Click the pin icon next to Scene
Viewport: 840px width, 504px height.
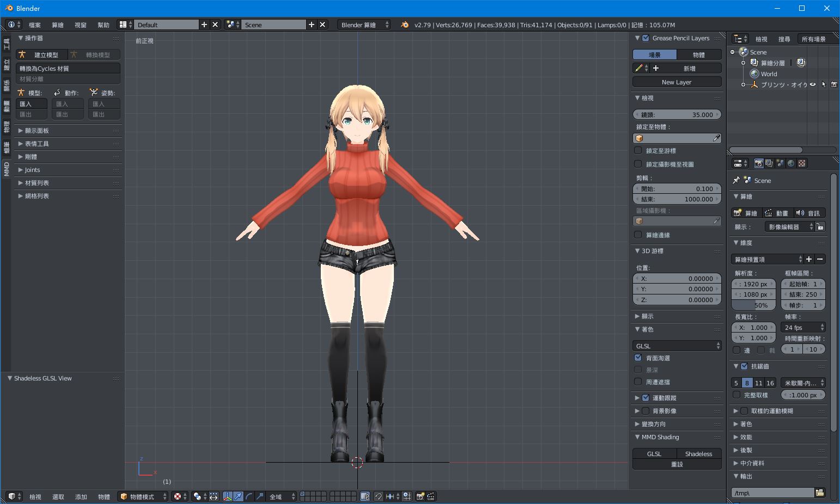click(736, 180)
